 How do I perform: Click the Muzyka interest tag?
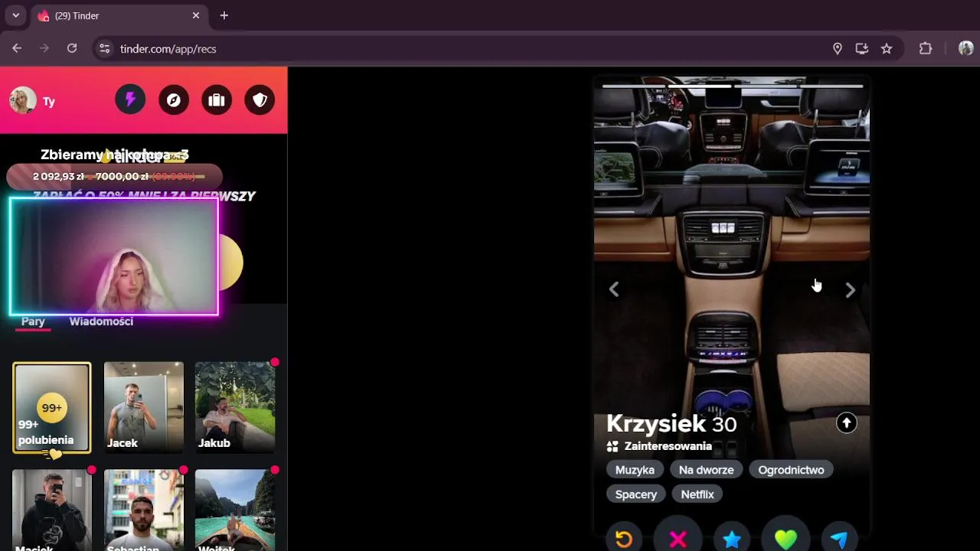tap(635, 470)
